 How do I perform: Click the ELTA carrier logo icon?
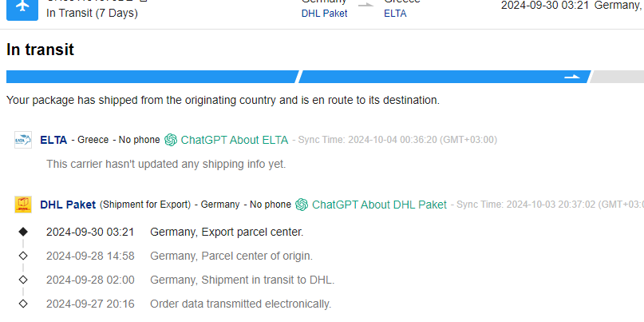click(23, 140)
